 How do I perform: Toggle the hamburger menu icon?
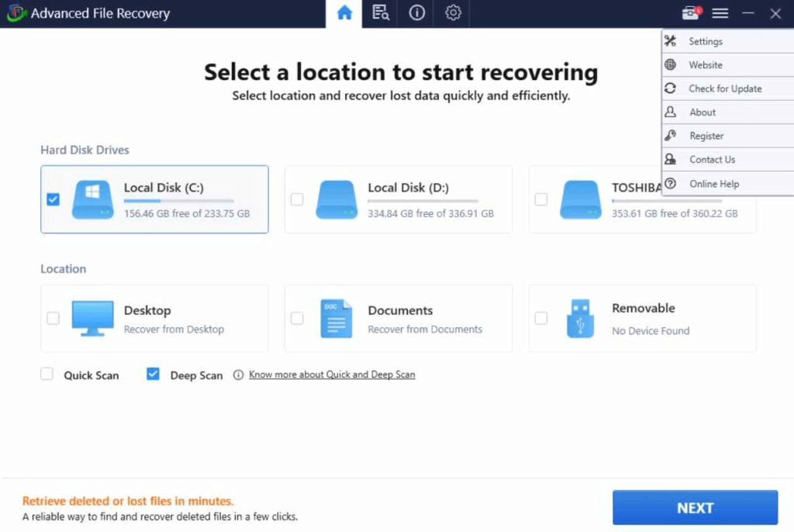point(720,13)
